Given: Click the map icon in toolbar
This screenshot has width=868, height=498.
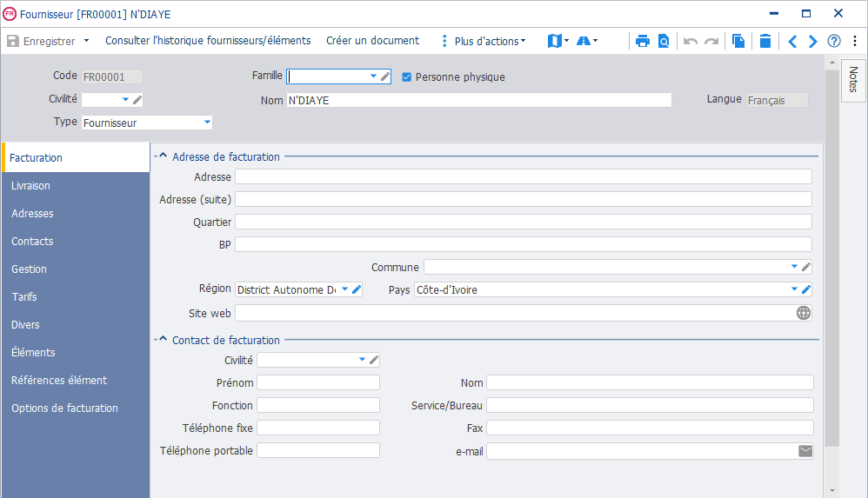Looking at the screenshot, I should (555, 41).
